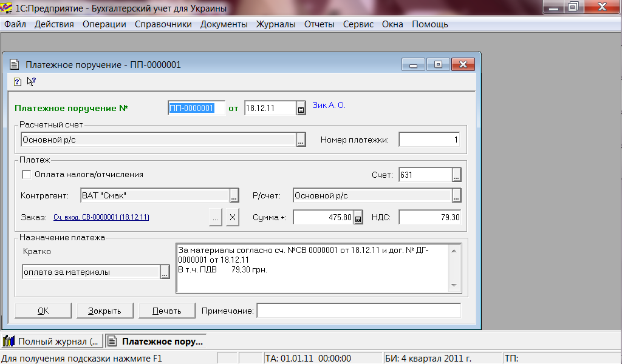
Task: Switch to Полный журнал window tab
Action: 52,341
